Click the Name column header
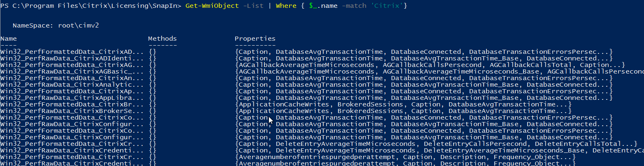 tap(9, 39)
